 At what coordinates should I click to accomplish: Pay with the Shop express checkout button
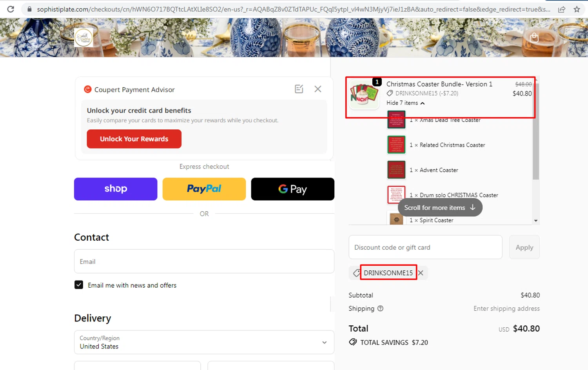click(116, 189)
